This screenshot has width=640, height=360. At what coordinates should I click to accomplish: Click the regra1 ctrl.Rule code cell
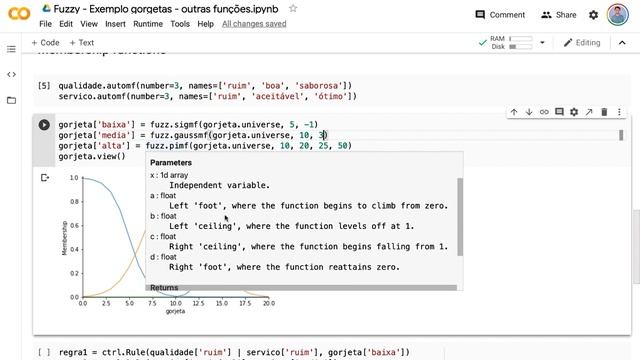[x=234, y=352]
